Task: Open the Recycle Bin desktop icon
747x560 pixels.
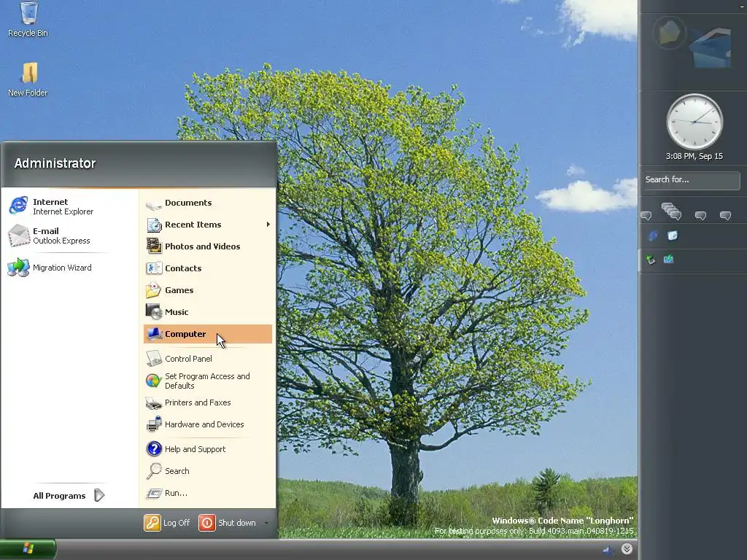Action: coord(28,20)
